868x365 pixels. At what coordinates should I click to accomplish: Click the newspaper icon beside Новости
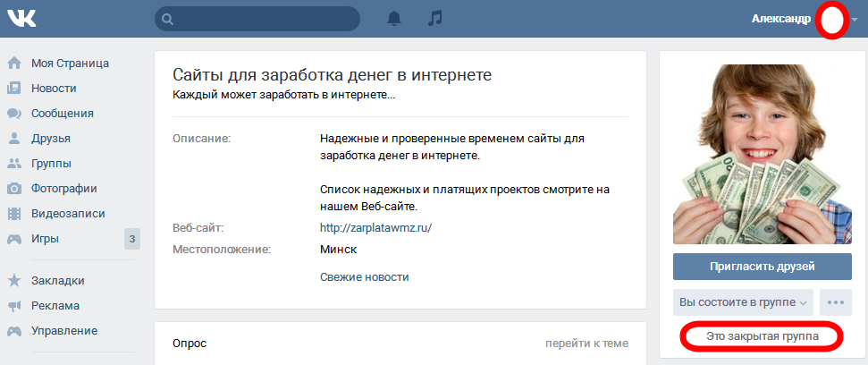coord(14,89)
